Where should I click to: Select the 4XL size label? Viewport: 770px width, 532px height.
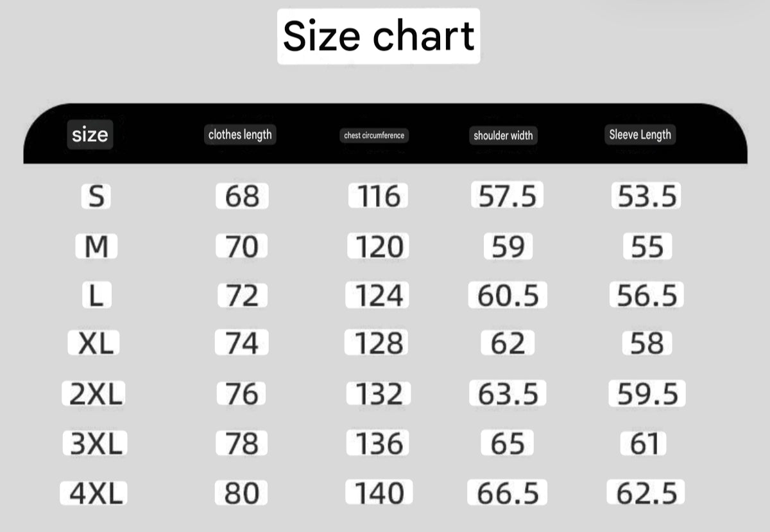tap(95, 493)
